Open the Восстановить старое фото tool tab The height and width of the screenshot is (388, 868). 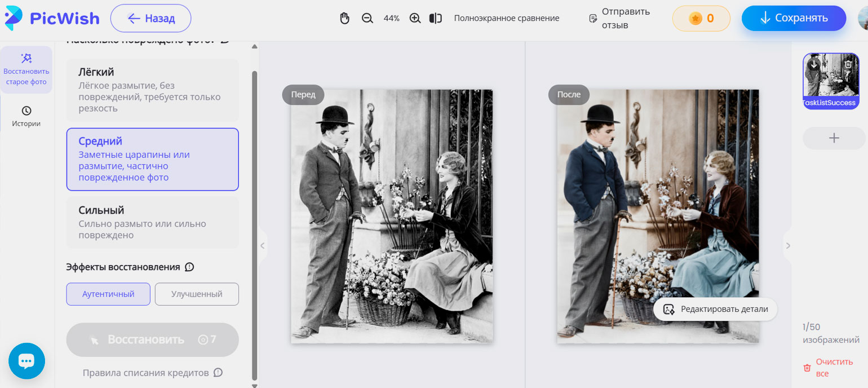coord(26,69)
